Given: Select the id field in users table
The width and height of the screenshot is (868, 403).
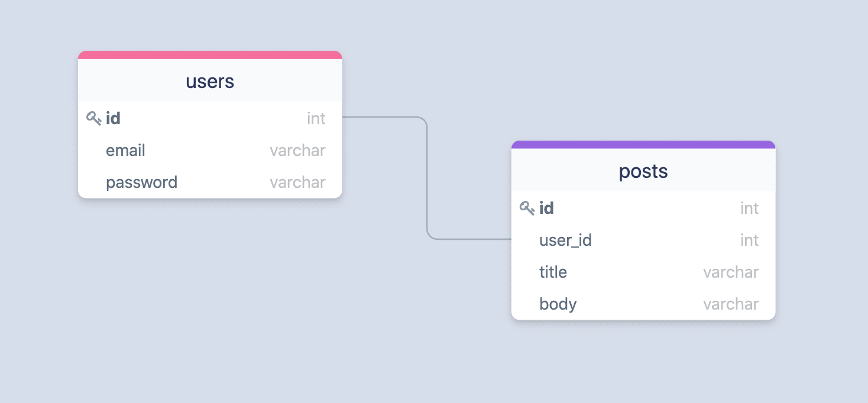Looking at the screenshot, I should coord(114,118).
